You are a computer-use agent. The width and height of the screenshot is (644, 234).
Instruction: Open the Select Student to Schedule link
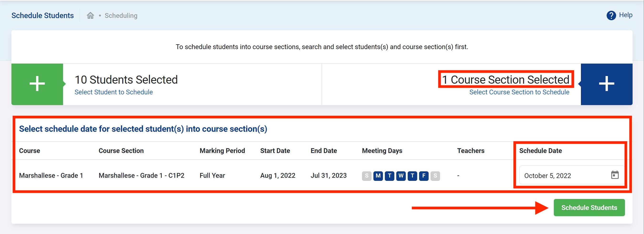coord(114,92)
